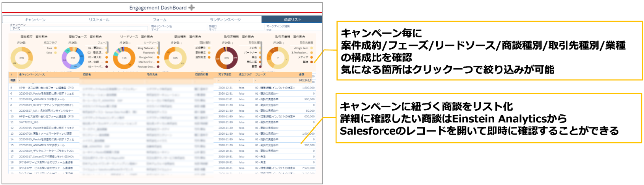Click row 8 campaign 20200819_BtoBマーケティング設計

[x=46, y=105]
